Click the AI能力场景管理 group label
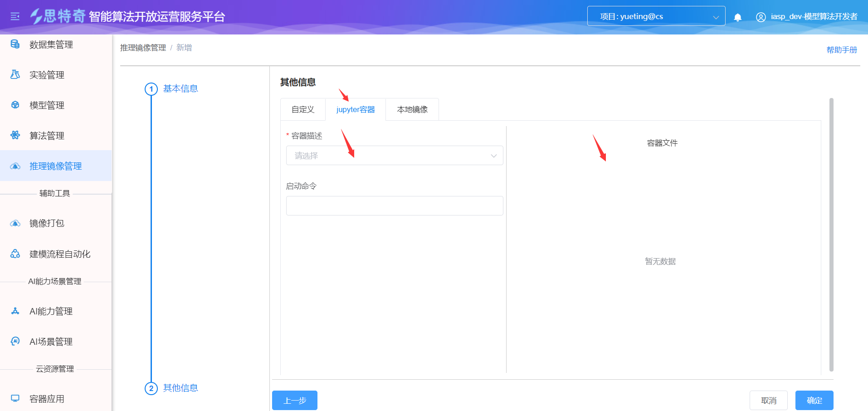The image size is (868, 411). [x=54, y=281]
